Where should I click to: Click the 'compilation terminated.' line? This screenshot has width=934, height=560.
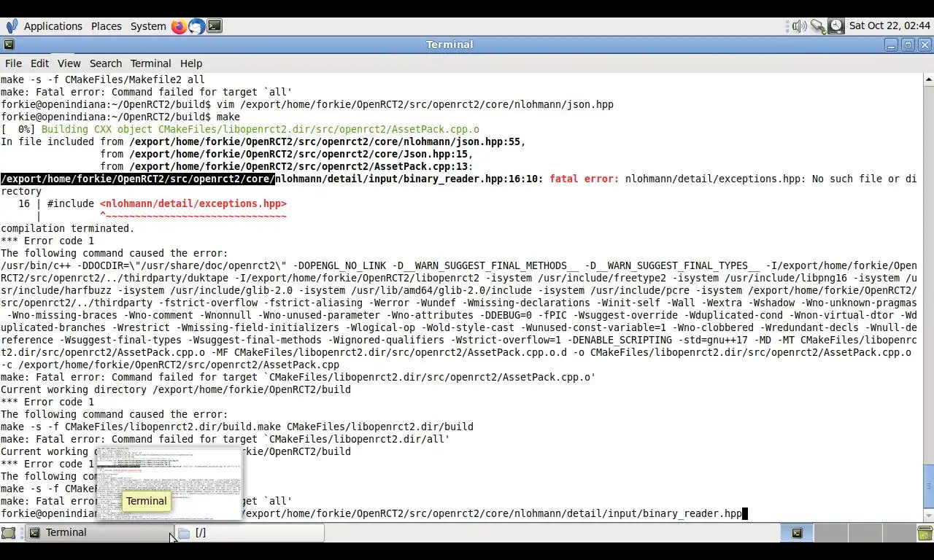(x=67, y=228)
